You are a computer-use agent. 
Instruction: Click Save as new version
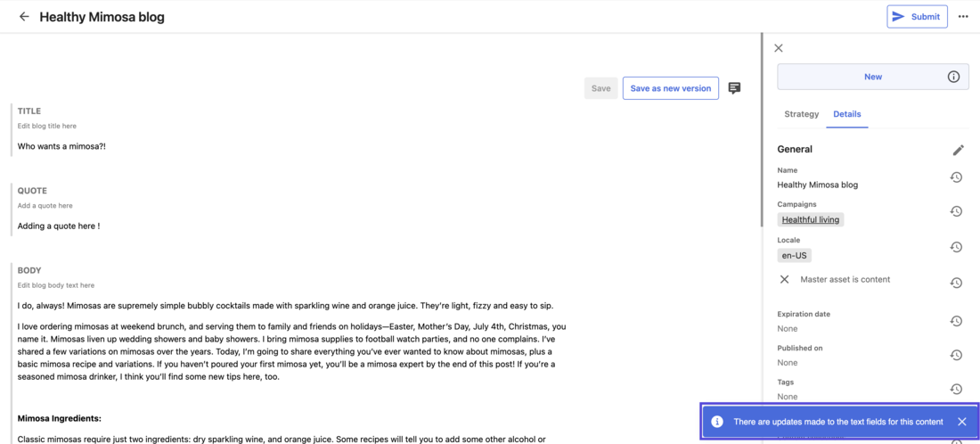coord(671,88)
